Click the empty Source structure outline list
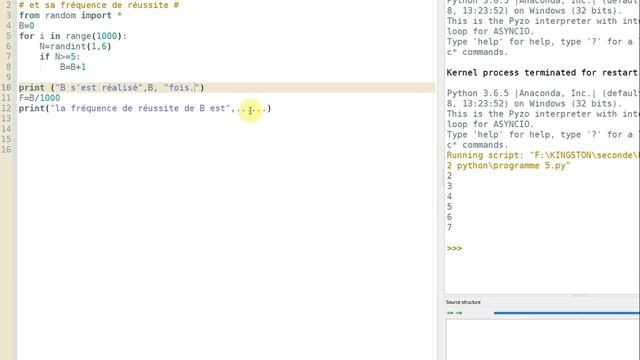 click(x=543, y=340)
